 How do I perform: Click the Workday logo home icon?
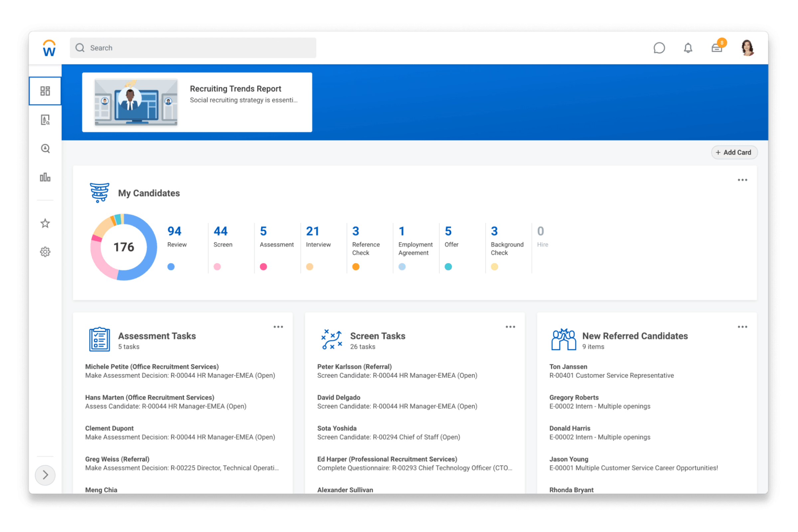click(49, 48)
